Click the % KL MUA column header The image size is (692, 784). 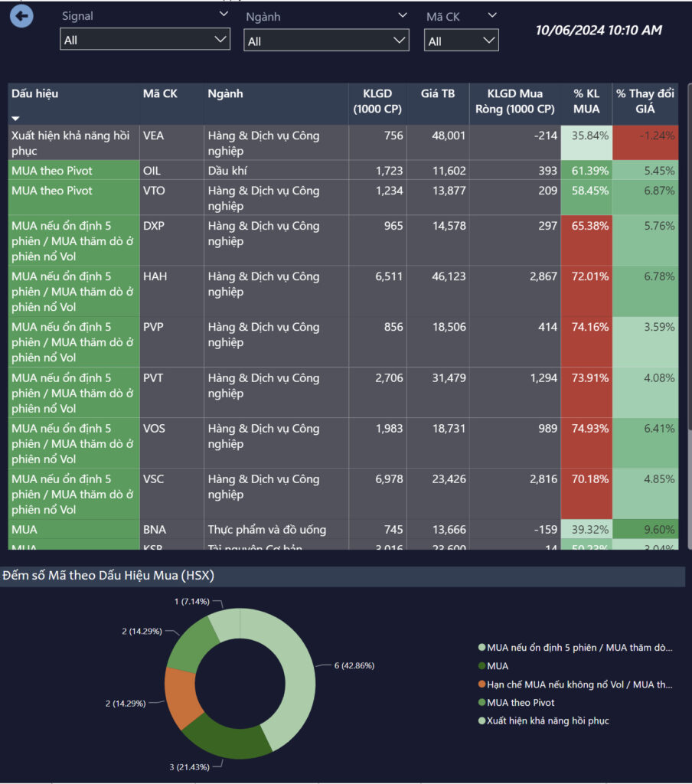(586, 101)
